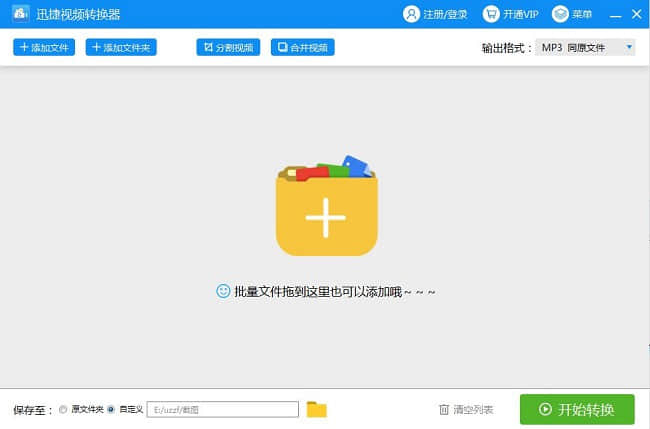Click the save path input field
This screenshot has height=429, width=650.
coord(223,410)
